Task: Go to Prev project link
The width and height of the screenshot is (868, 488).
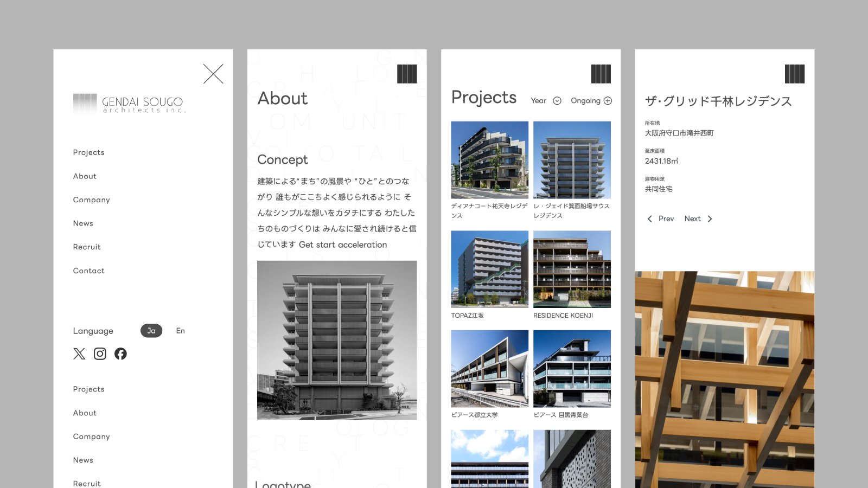Action: [x=666, y=219]
